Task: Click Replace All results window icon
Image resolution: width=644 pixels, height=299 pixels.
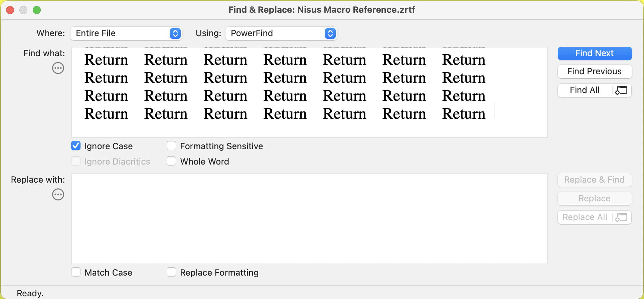Action: click(x=621, y=217)
